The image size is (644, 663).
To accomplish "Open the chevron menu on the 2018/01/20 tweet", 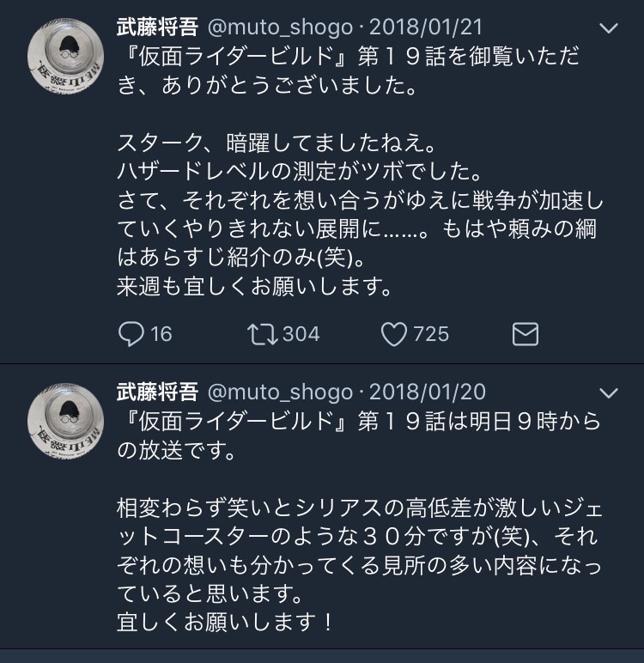I will [608, 393].
